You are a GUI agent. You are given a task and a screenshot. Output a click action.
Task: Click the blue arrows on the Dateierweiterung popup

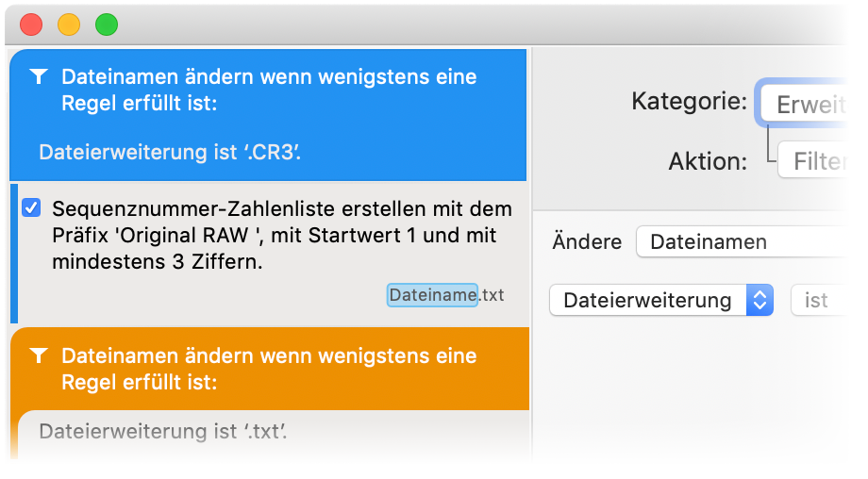tap(759, 300)
